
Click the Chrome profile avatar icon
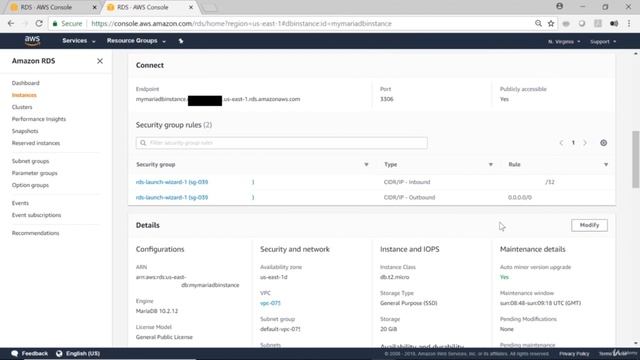click(560, 6)
